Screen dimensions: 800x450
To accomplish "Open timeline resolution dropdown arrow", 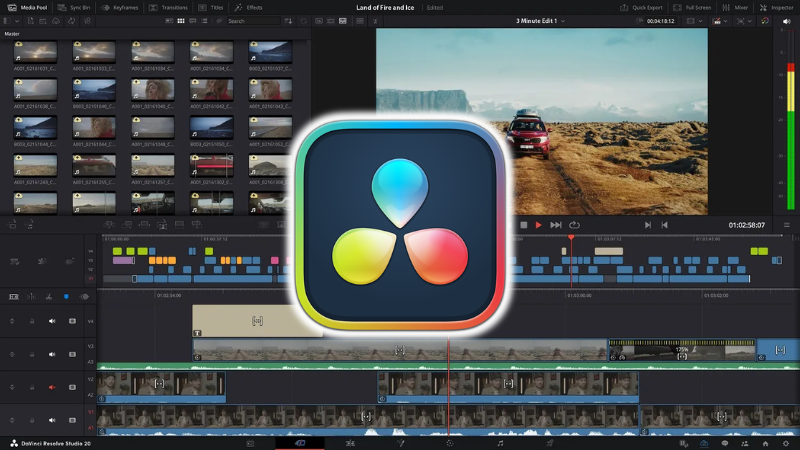I will click(x=701, y=21).
